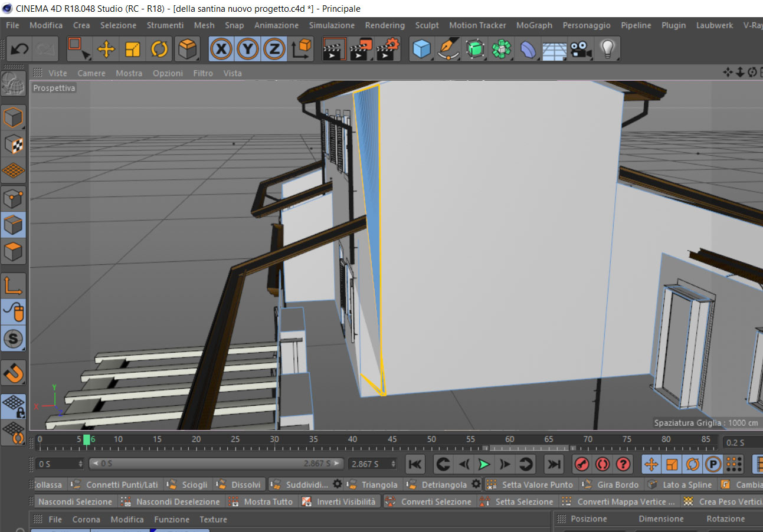Open Render Settings clapperboard with gear
This screenshot has width=763, height=532.
[x=388, y=49]
